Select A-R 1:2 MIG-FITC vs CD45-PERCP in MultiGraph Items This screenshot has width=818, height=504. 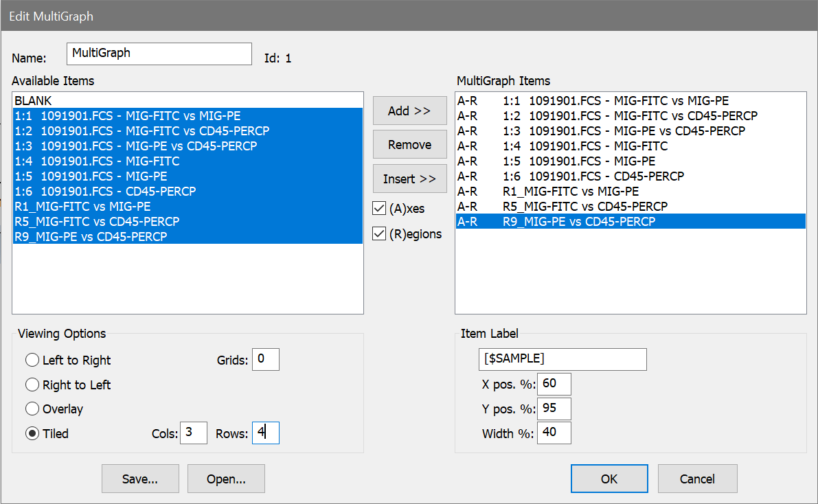[x=630, y=116]
